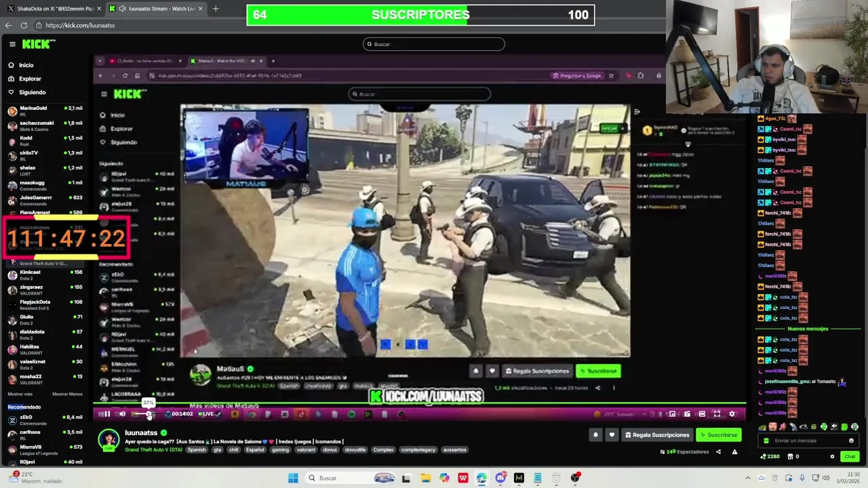
Task: Open the luunaatss channel avatar
Action: (108, 440)
